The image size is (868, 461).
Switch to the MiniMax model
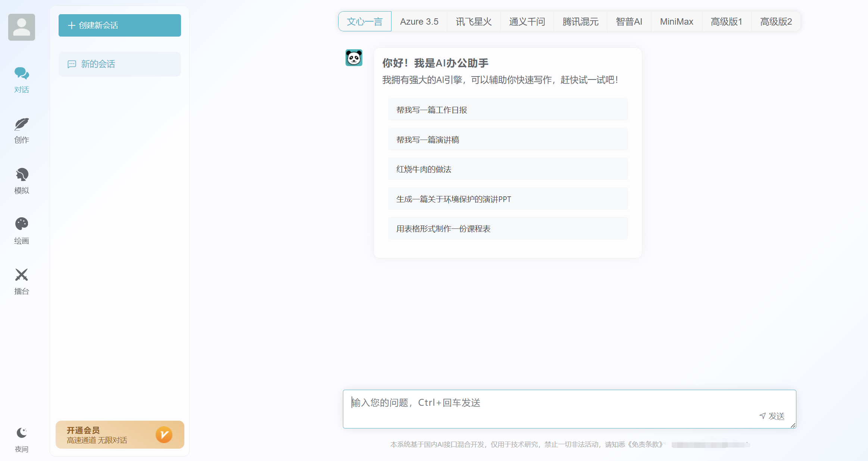coord(676,21)
